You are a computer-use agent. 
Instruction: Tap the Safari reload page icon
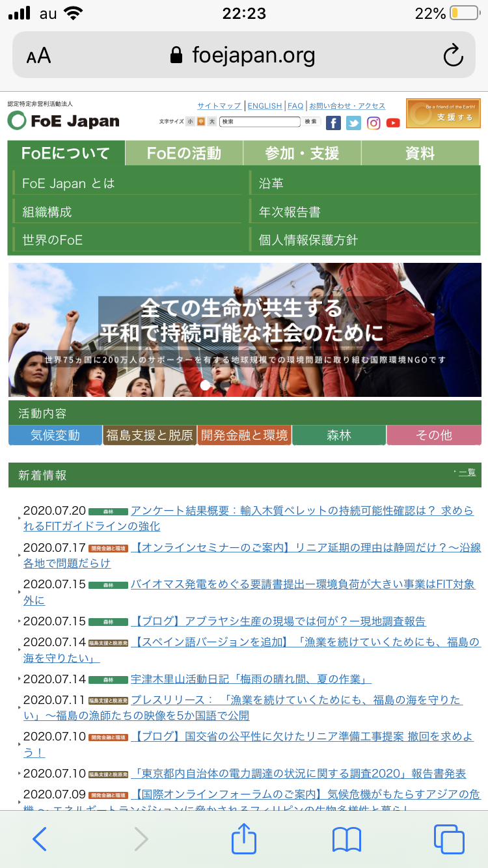[x=453, y=56]
